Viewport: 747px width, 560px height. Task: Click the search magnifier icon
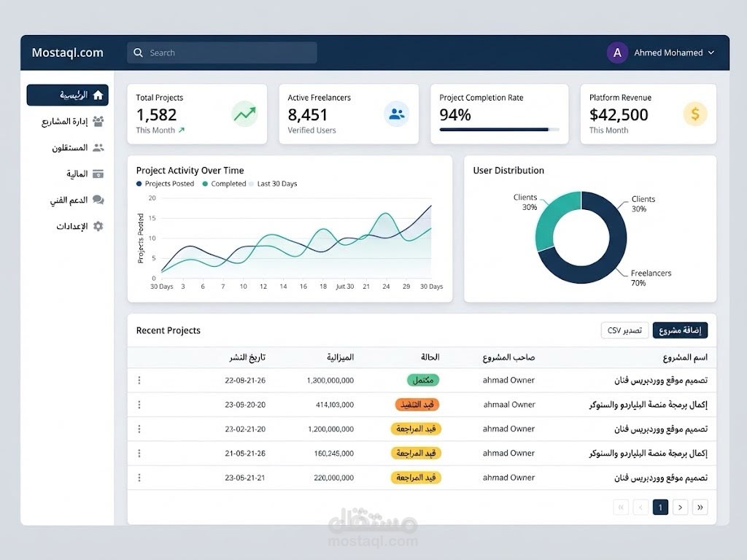point(138,52)
